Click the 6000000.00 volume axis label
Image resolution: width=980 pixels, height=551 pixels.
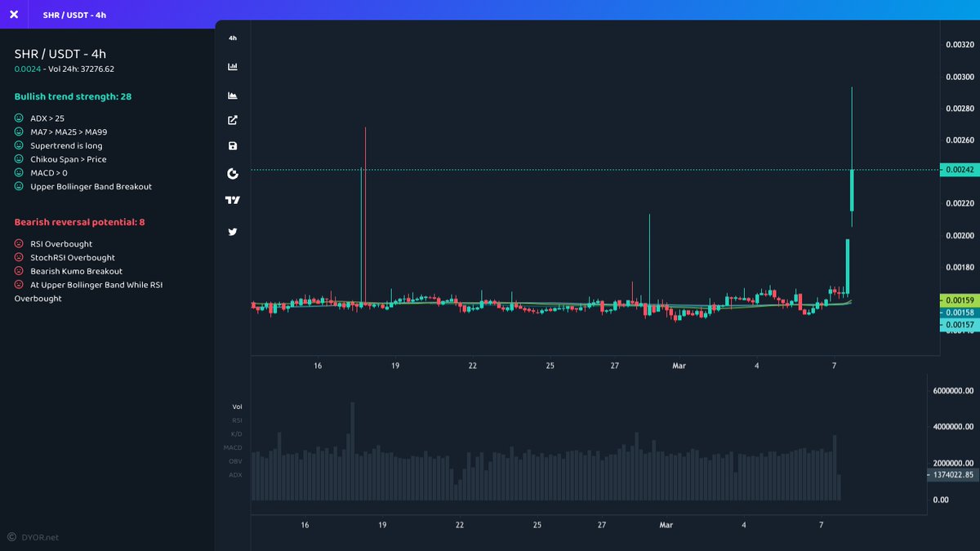click(953, 391)
